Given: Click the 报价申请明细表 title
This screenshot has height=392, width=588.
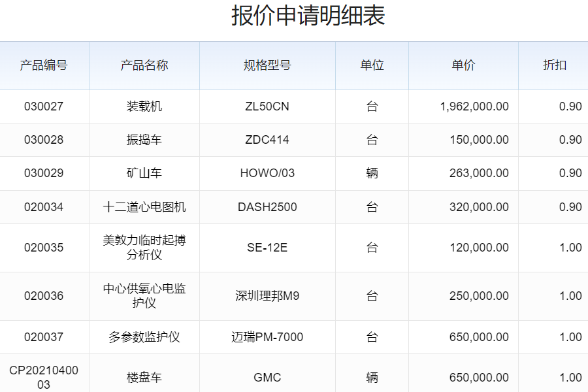Looking at the screenshot, I should (308, 16).
